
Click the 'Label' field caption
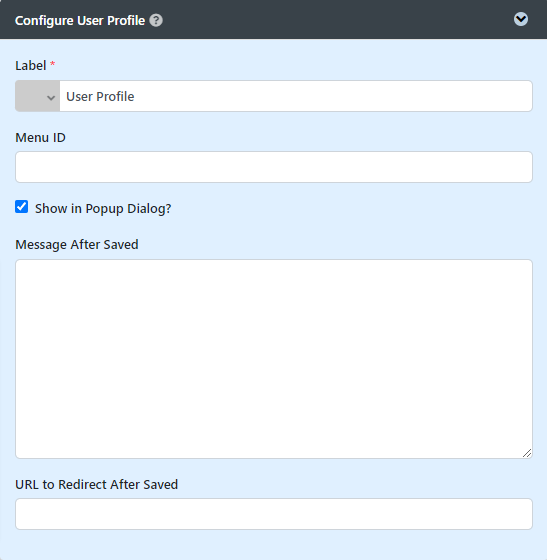[x=31, y=66]
